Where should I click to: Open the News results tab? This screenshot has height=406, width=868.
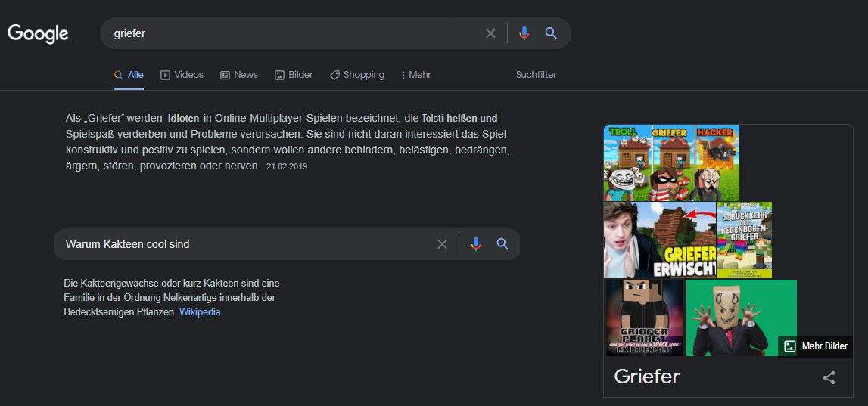[239, 75]
